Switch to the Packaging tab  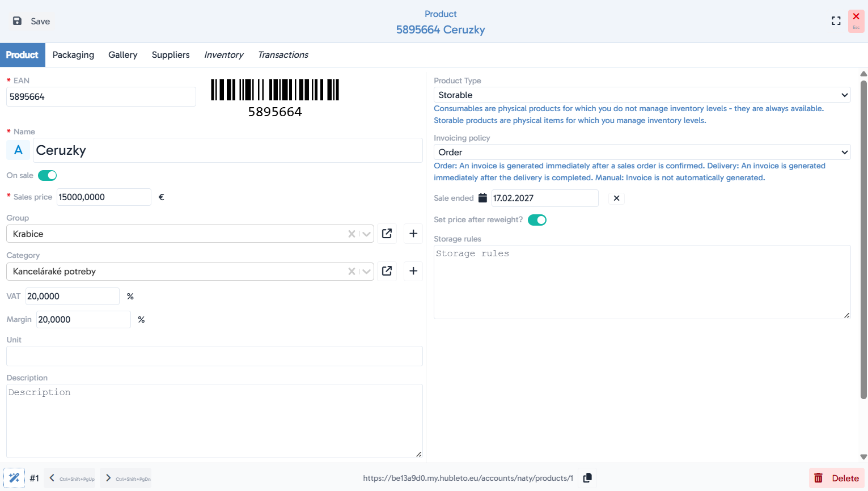click(73, 55)
